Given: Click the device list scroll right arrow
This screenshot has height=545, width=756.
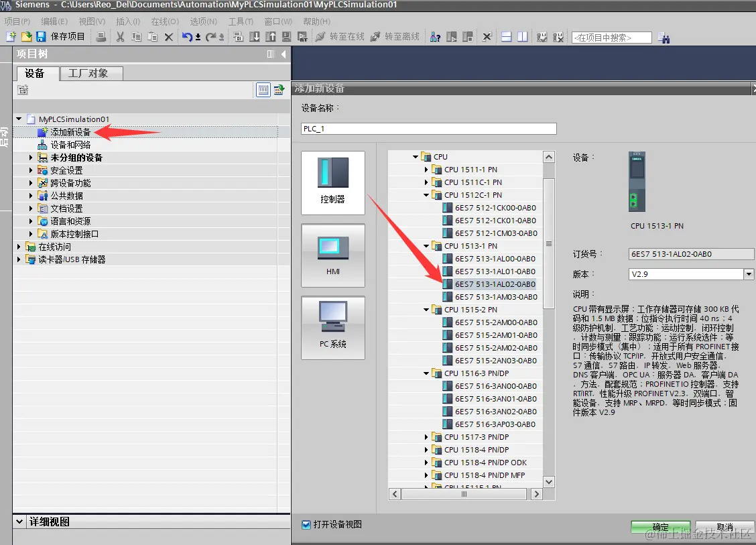Looking at the screenshot, I should [x=537, y=494].
